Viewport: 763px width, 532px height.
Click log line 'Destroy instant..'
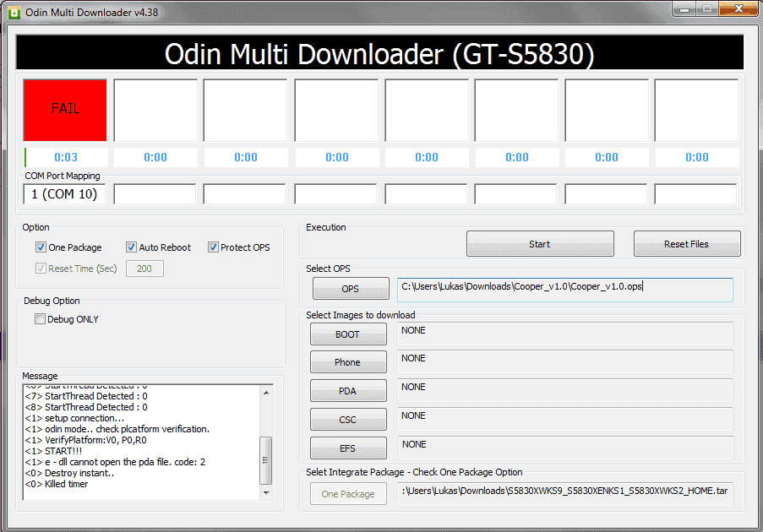pos(69,473)
